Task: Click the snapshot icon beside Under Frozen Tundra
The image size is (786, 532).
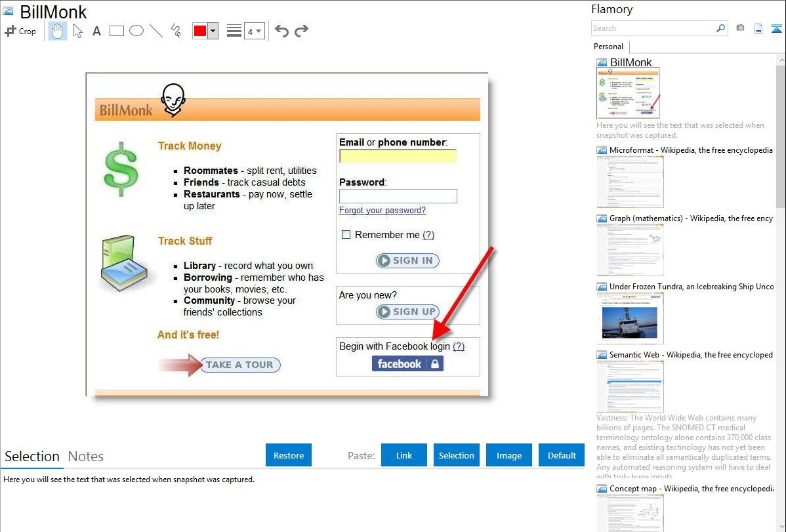Action: tap(602, 287)
